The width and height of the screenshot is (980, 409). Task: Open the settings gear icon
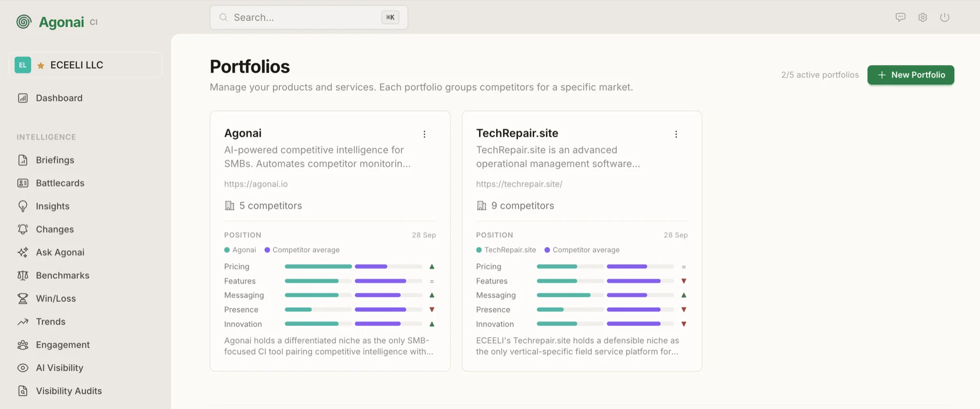pos(922,17)
